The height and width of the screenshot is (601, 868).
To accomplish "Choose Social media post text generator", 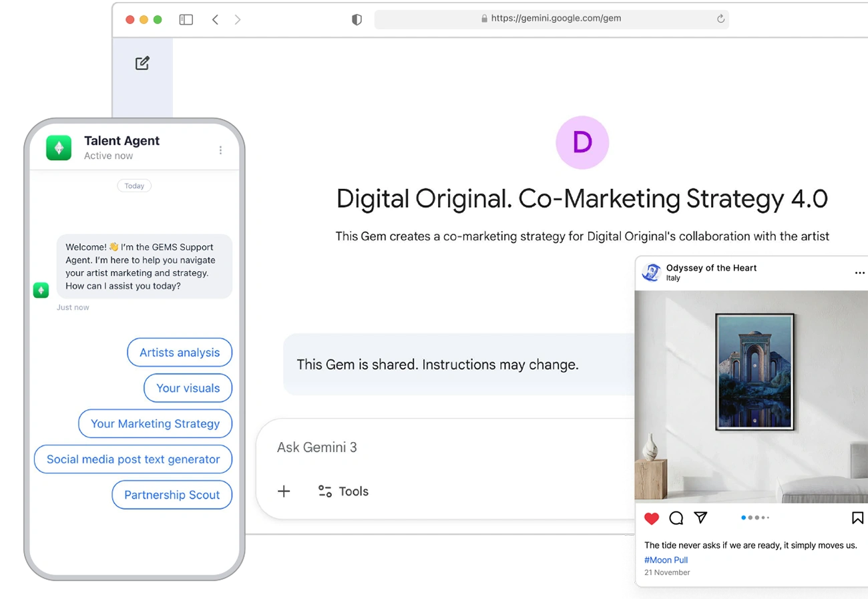I will 133,459.
